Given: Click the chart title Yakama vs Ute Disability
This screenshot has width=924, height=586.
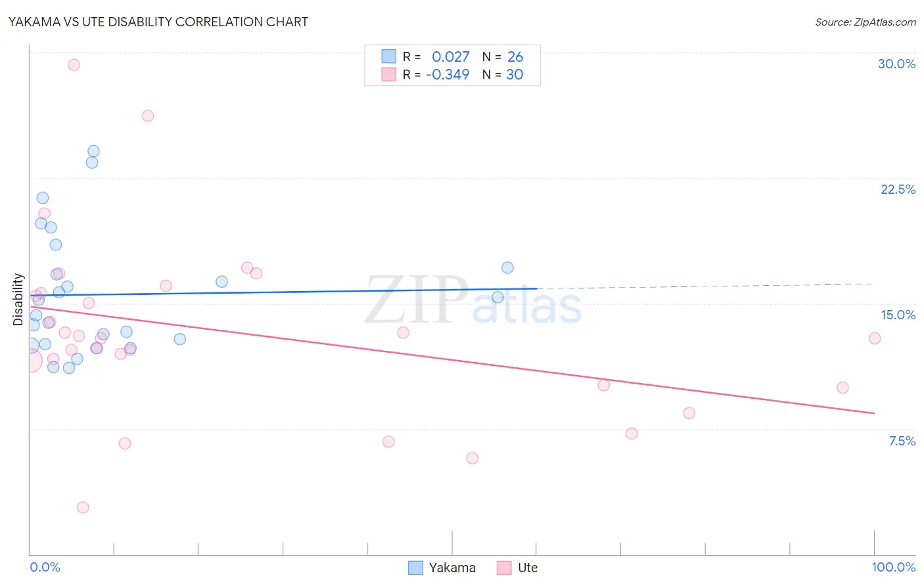Looking at the screenshot, I should point(158,22).
